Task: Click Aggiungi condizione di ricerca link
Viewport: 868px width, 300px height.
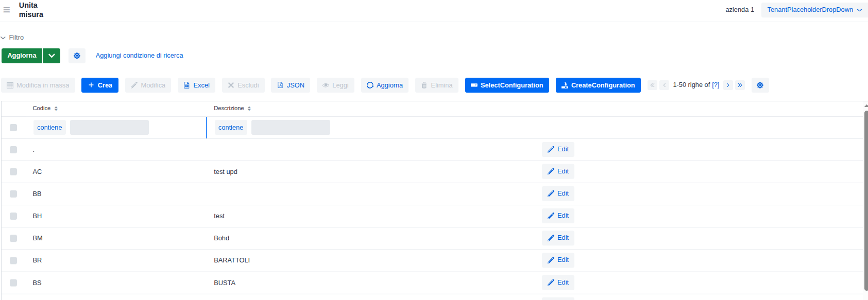Action: click(x=140, y=56)
